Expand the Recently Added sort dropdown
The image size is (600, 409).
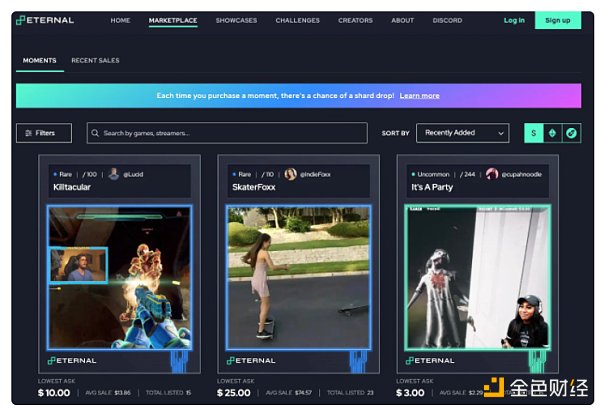tap(464, 133)
